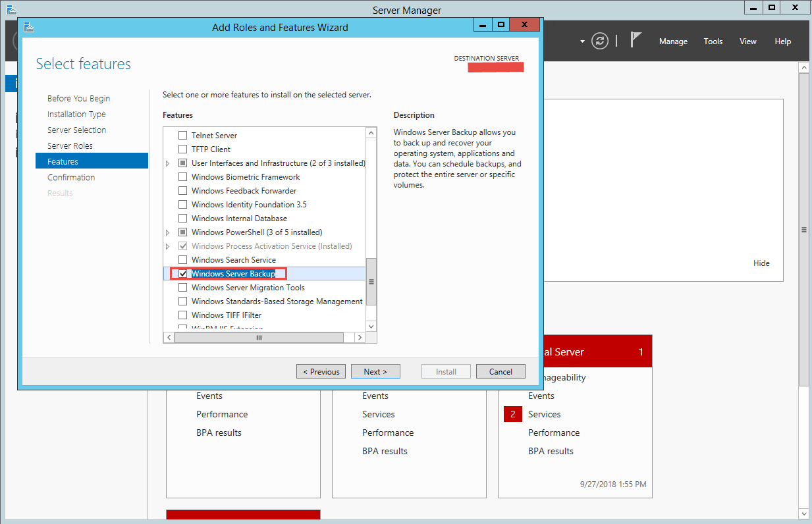Click Server Manager's vertical scrollbar thumb
This screenshot has height=524, width=812.
click(x=803, y=230)
